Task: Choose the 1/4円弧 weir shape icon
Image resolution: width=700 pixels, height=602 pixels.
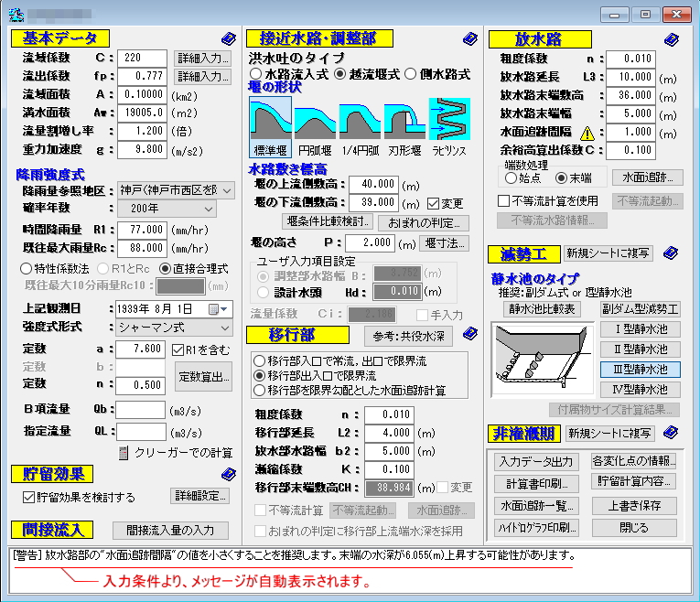Action: click(361, 120)
